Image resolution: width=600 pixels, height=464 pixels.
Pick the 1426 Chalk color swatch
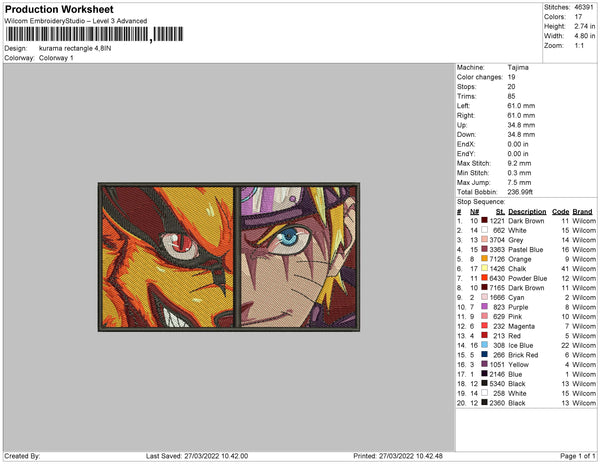484,268
